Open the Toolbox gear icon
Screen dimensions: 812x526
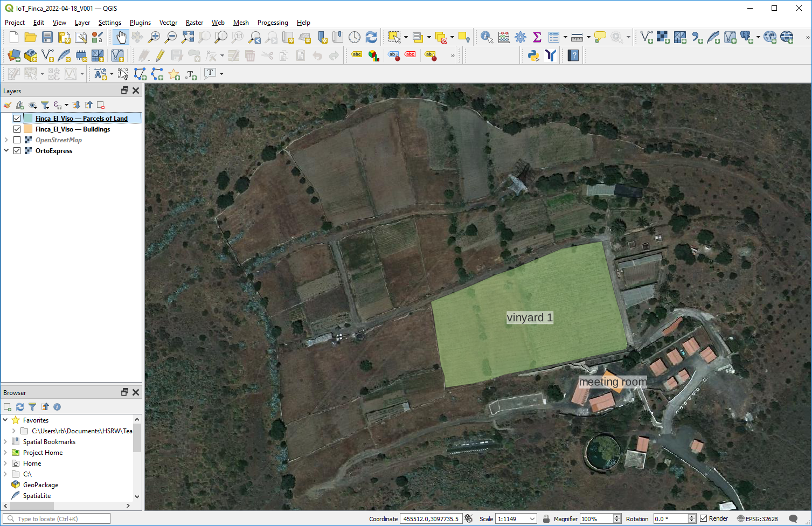tap(520, 37)
